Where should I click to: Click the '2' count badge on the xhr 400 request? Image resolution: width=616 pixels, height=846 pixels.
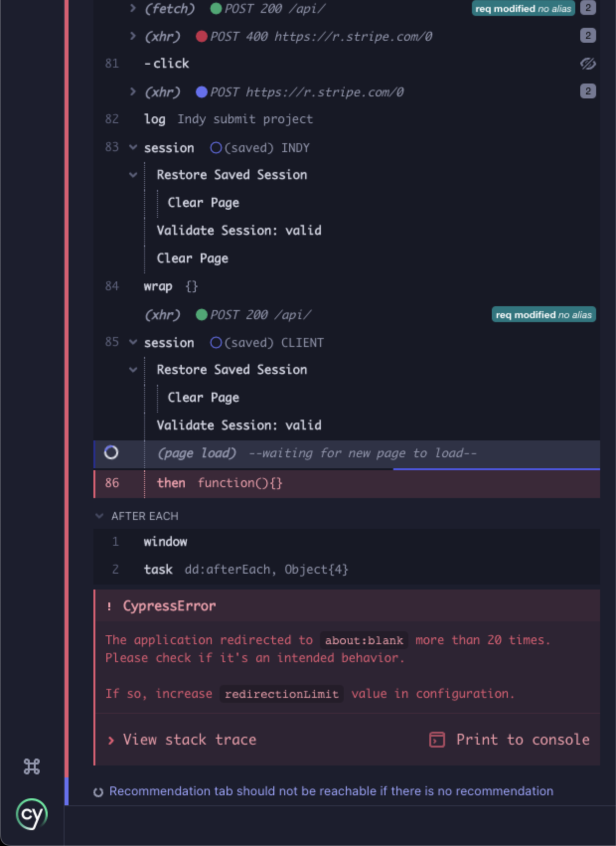587,35
